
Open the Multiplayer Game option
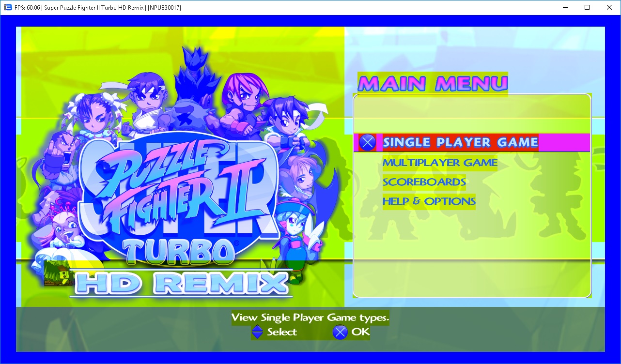point(440,163)
